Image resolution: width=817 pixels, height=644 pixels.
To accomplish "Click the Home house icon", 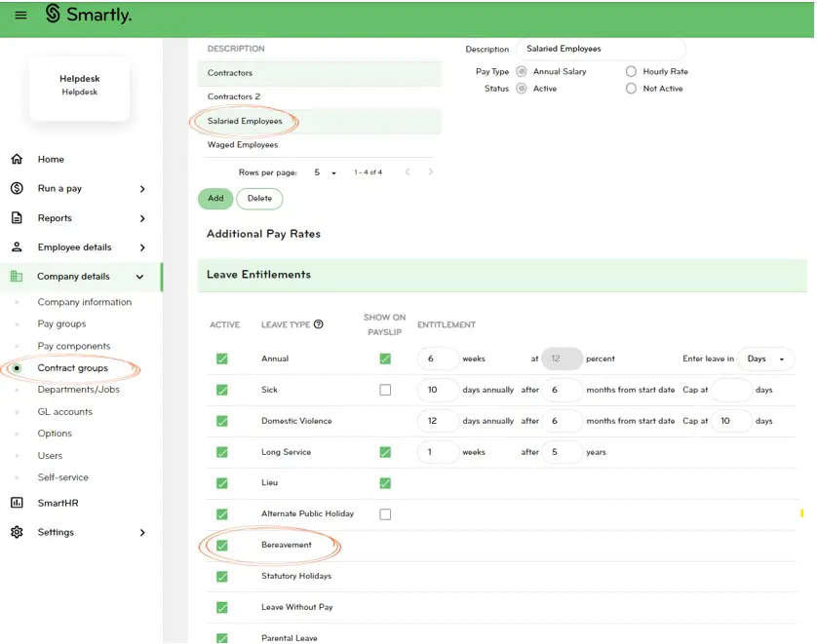I will (x=17, y=159).
